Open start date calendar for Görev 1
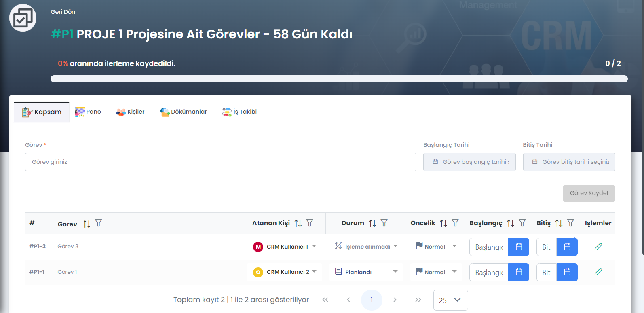Viewport: 644px width, 313px height. tap(519, 272)
